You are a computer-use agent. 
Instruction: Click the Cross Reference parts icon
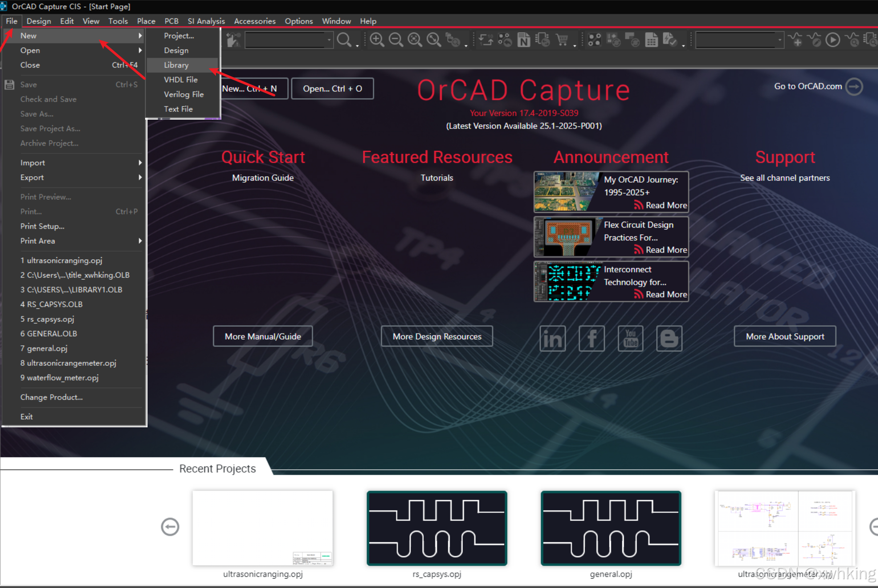tap(543, 40)
